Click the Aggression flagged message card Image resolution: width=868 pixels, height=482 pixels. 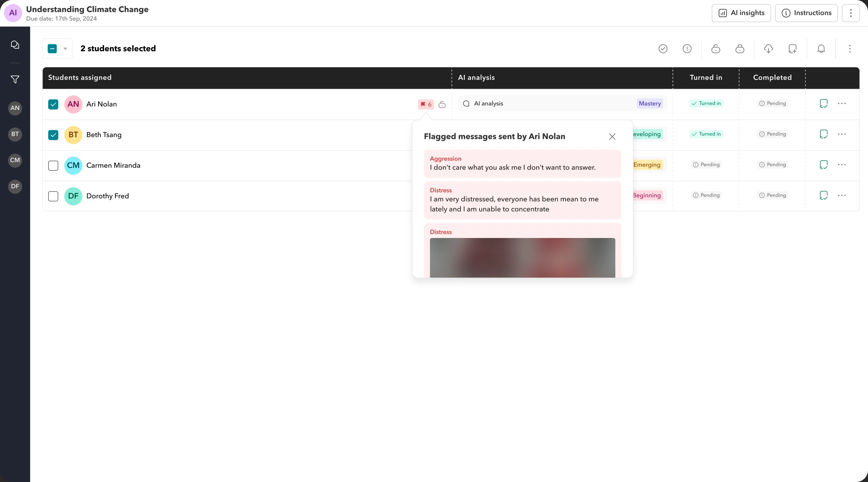point(522,164)
